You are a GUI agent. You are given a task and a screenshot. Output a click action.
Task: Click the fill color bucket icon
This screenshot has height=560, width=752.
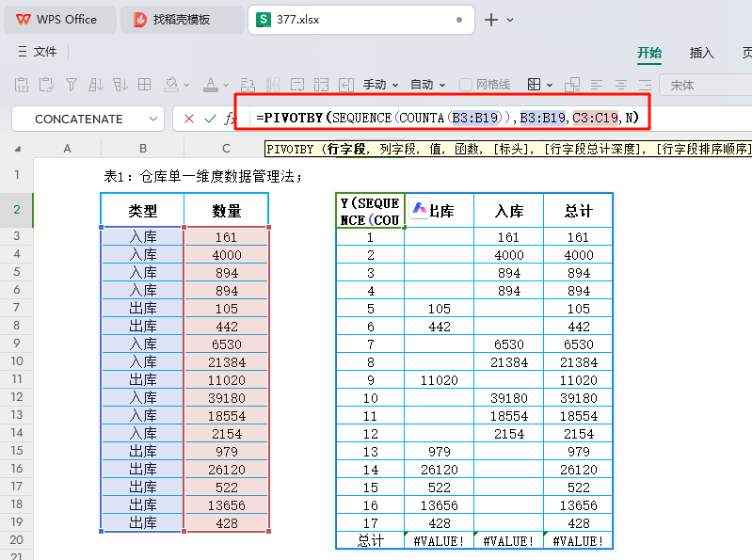[x=171, y=85]
